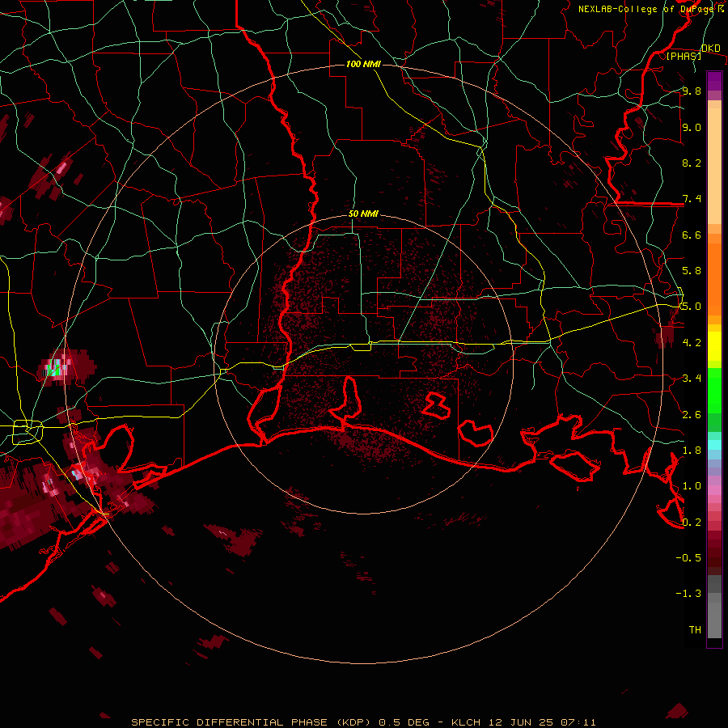Click the [PHAS] label above the color bar
The height and width of the screenshot is (728, 728).
[x=684, y=56]
